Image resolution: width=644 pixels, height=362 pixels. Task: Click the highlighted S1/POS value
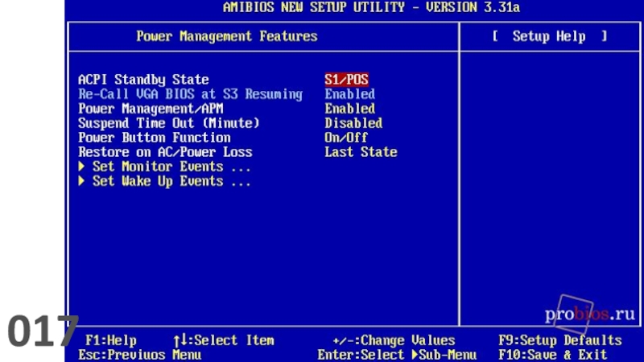click(346, 80)
